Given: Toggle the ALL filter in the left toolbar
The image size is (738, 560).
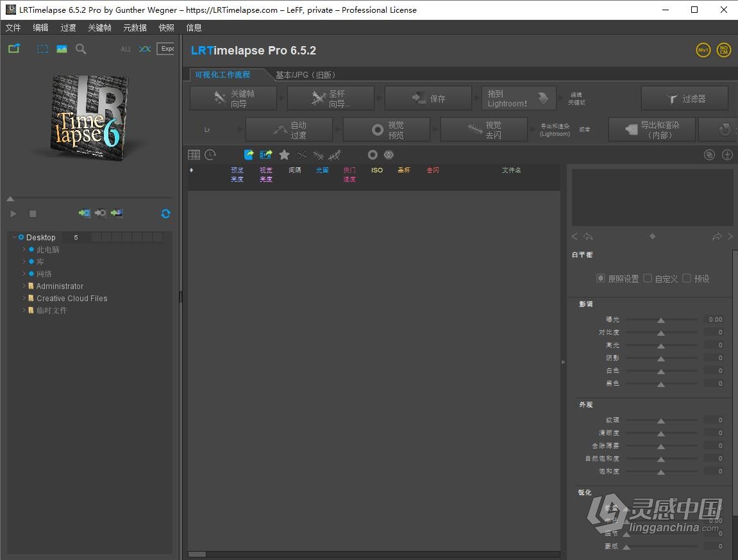Looking at the screenshot, I should [x=126, y=49].
